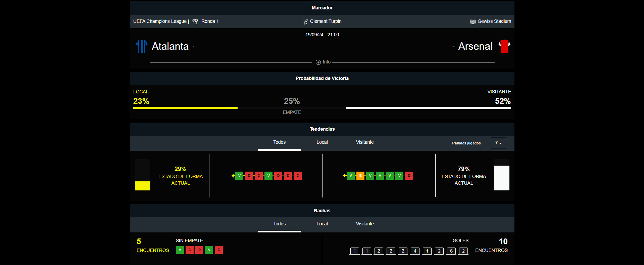Click the stadium icon next to Gewiss Stadium
Image resolution: width=644 pixels, height=265 pixels.
tap(473, 21)
